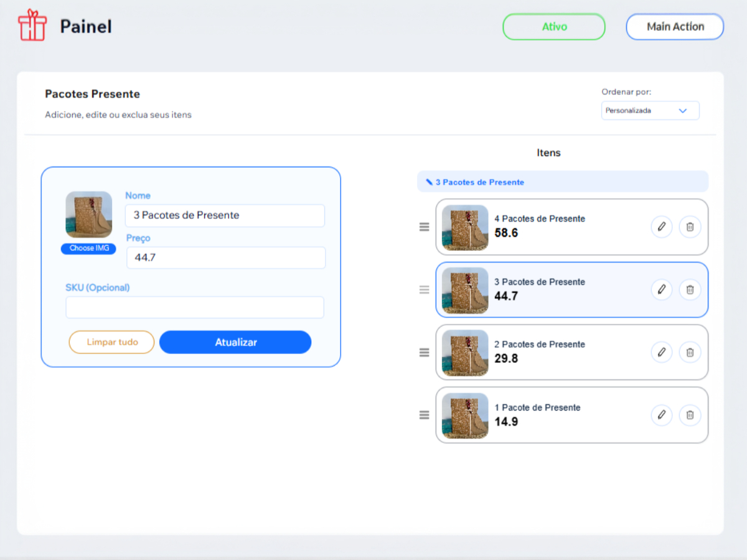Click the Choose IMG button
Viewport: 747px width, 560px height.
coord(88,248)
